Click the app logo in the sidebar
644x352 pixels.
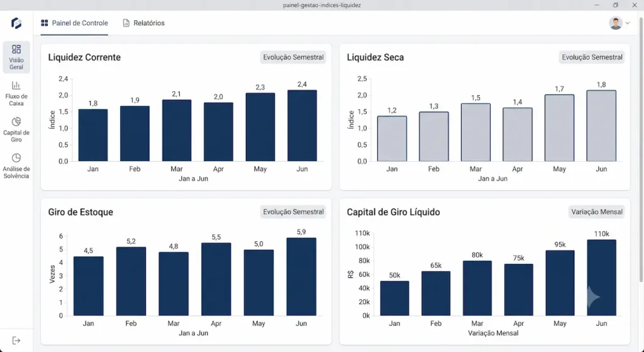pyautogui.click(x=16, y=23)
